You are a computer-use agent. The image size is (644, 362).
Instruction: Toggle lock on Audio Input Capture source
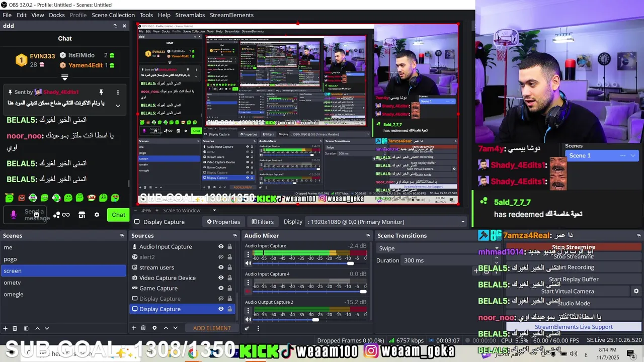point(230,246)
